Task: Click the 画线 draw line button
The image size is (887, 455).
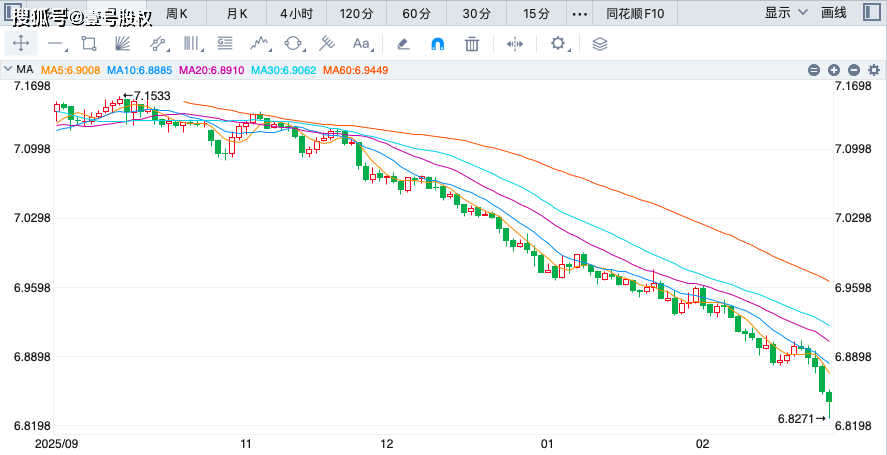Action: 833,13
